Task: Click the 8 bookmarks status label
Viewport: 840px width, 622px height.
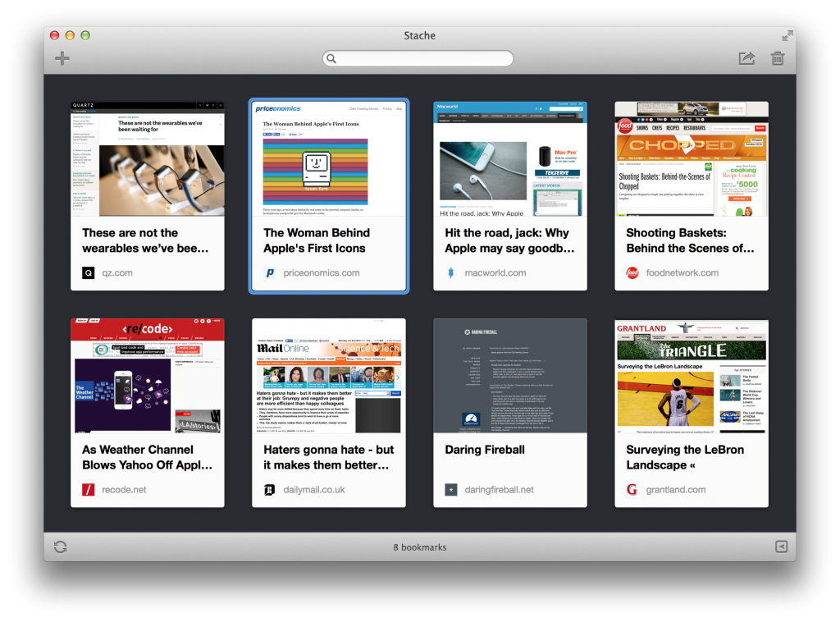Action: (x=419, y=547)
